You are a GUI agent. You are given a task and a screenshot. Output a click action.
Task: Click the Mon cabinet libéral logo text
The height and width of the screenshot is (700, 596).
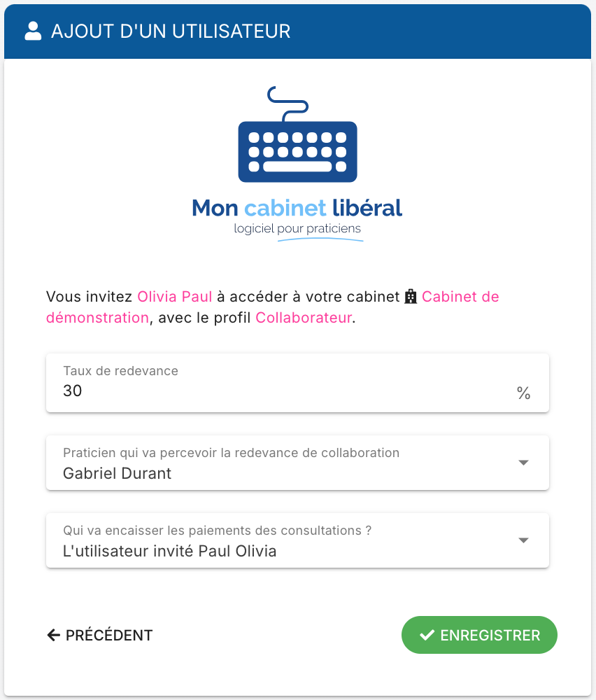pos(297,208)
